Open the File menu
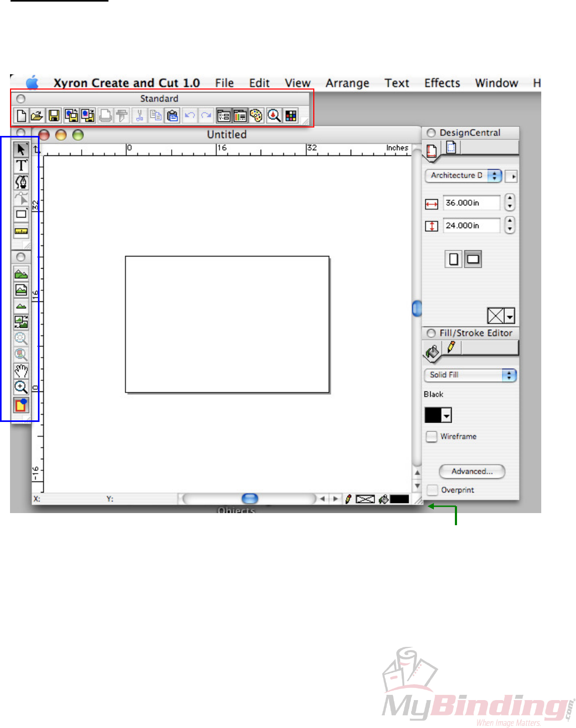 224,83
